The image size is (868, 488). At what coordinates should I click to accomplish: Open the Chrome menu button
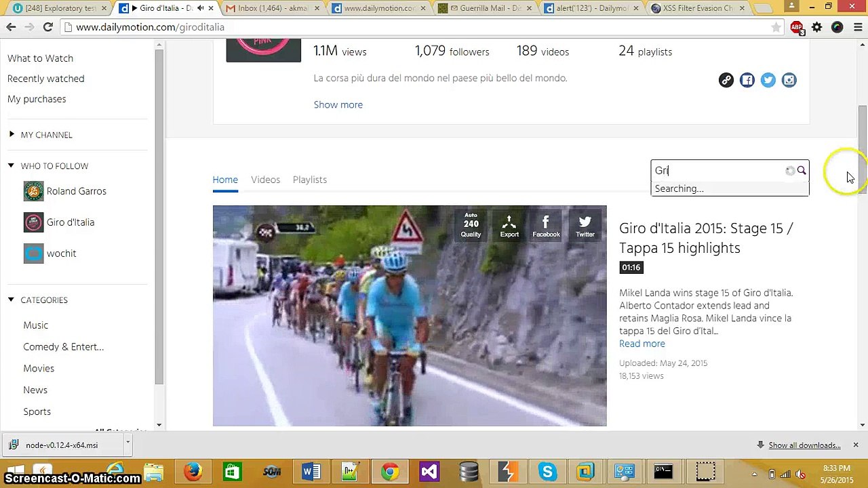click(x=858, y=27)
